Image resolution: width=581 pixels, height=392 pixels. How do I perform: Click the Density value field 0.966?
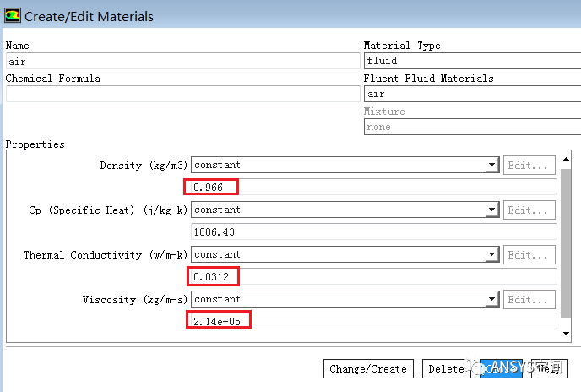[x=372, y=187]
